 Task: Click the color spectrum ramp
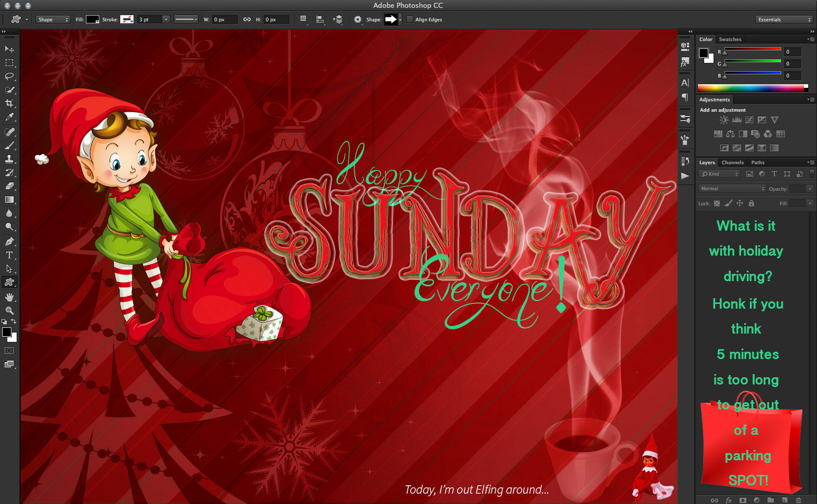(753, 88)
